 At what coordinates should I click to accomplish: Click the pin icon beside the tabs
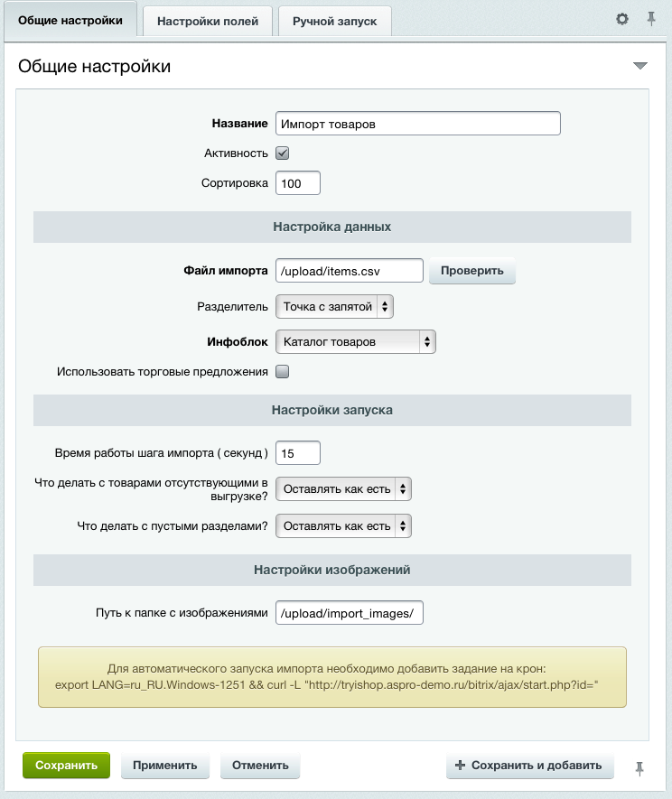coord(650,19)
